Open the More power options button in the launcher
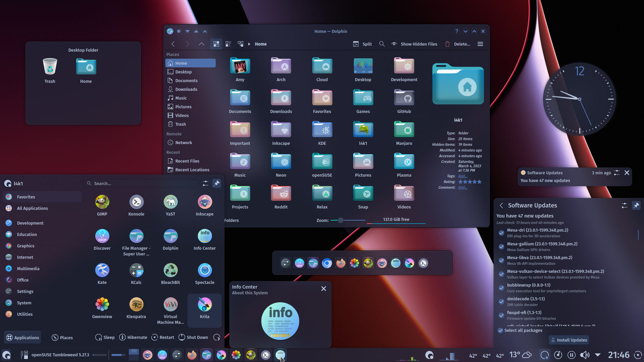The height and width of the screenshot is (362, 644). coord(217,337)
